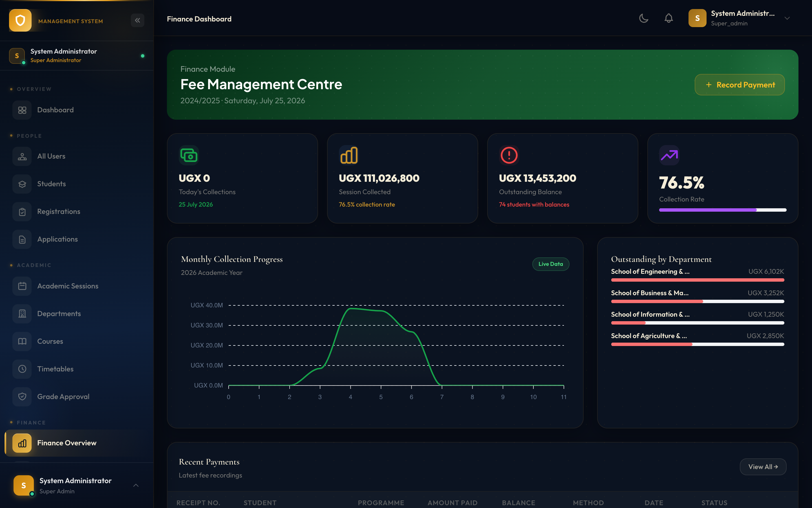Click Outstanding Balance alert icon

click(x=509, y=155)
